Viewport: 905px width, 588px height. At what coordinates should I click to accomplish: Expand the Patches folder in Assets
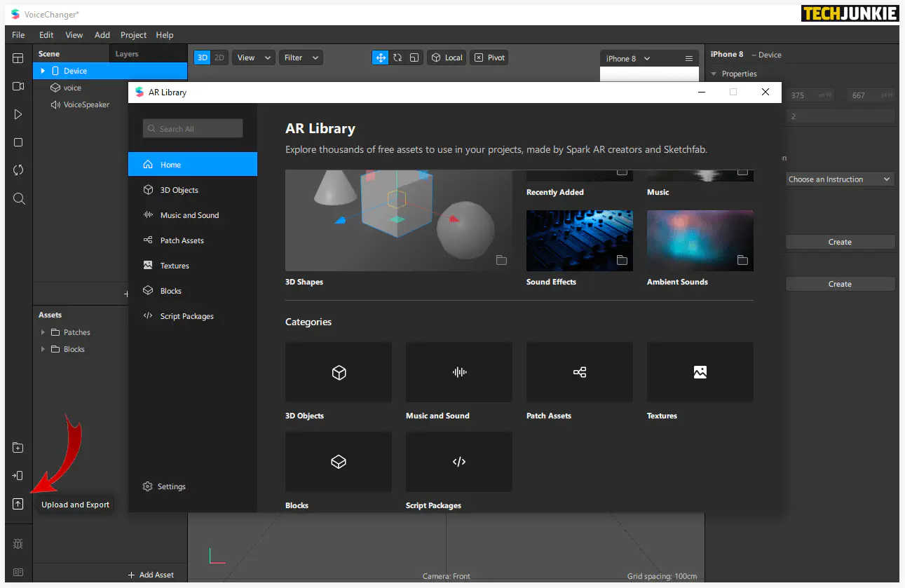click(43, 332)
